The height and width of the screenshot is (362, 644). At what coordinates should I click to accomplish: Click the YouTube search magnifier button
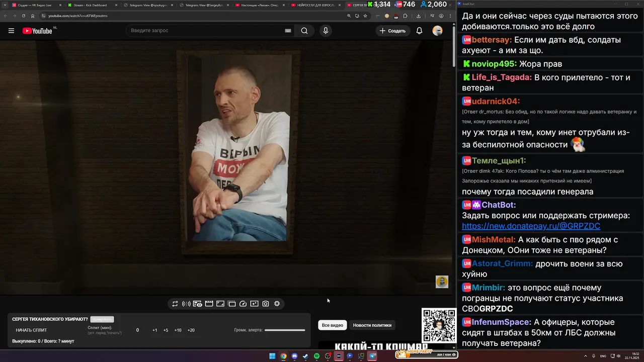pyautogui.click(x=304, y=31)
